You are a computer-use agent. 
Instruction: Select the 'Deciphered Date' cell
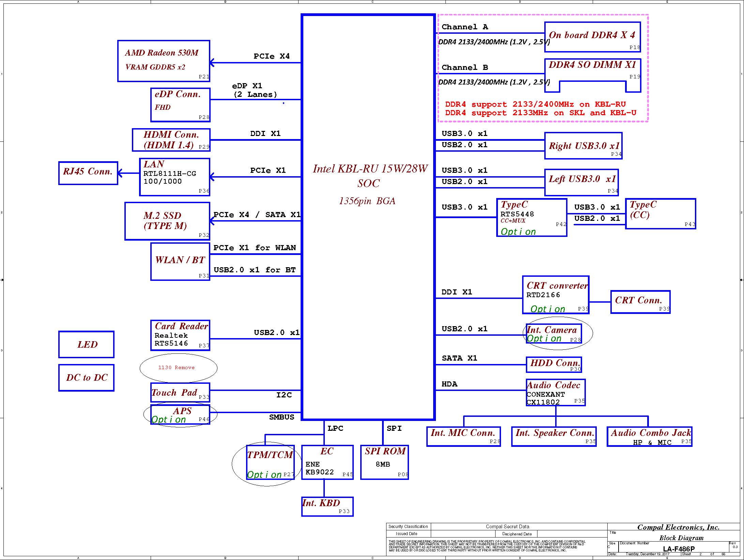click(x=517, y=534)
